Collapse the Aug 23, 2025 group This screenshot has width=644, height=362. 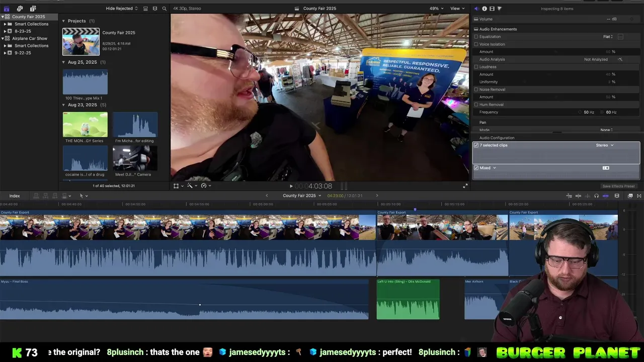(x=63, y=105)
